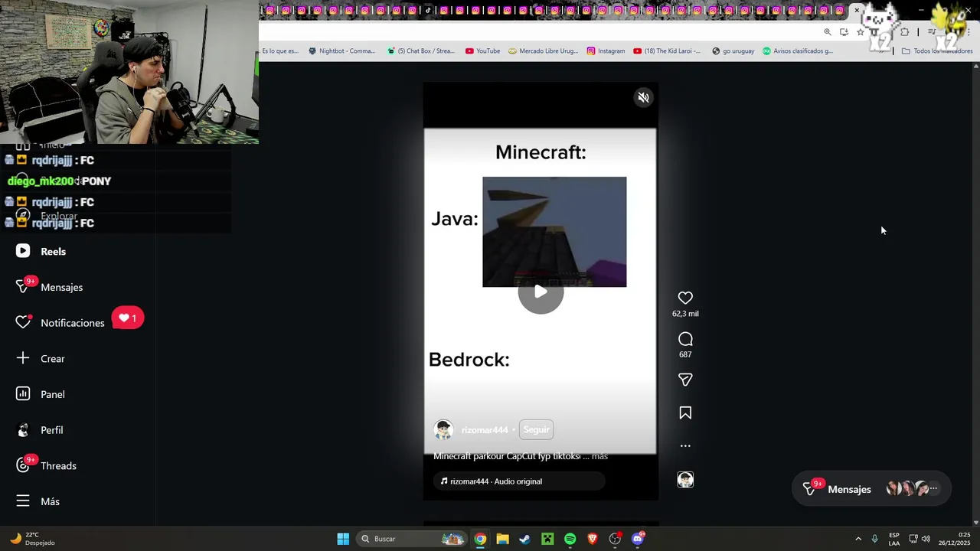Open the Mercado Libre Uruguay bookmark
This screenshot has width=980, height=551.
click(x=544, y=51)
